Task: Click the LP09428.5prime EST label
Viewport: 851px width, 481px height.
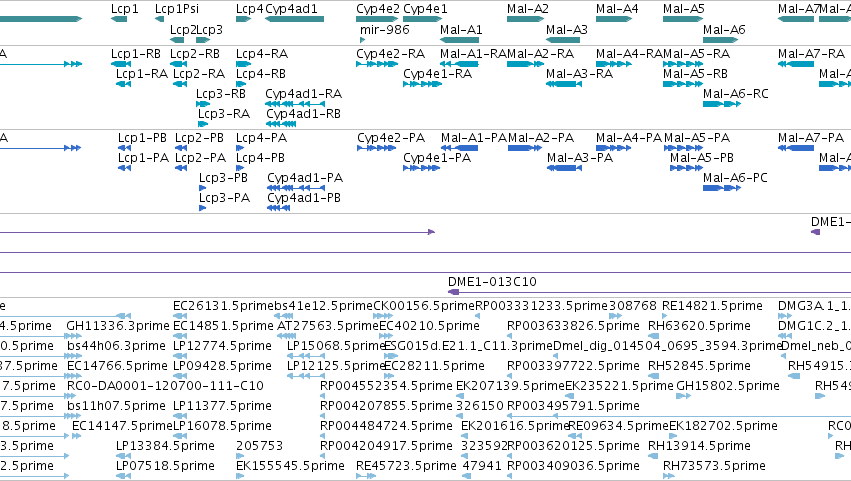Action: point(222,366)
